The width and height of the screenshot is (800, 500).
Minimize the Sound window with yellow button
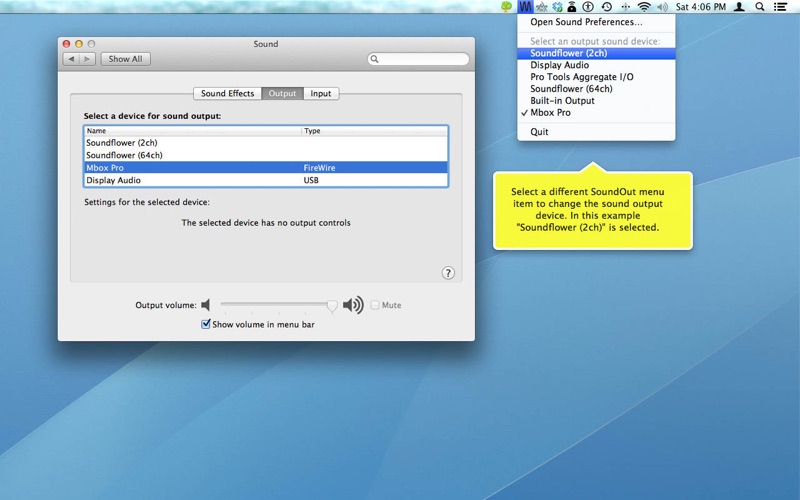pyautogui.click(x=79, y=44)
